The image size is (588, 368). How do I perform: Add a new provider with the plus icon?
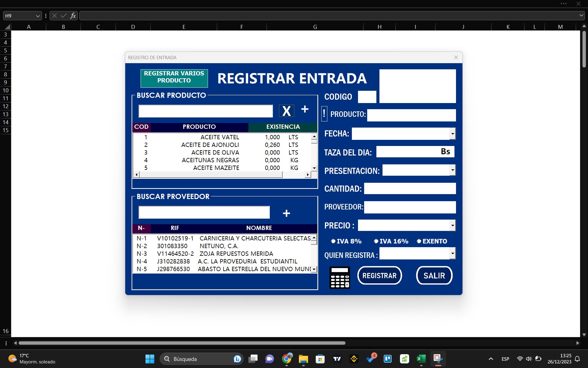tap(286, 213)
